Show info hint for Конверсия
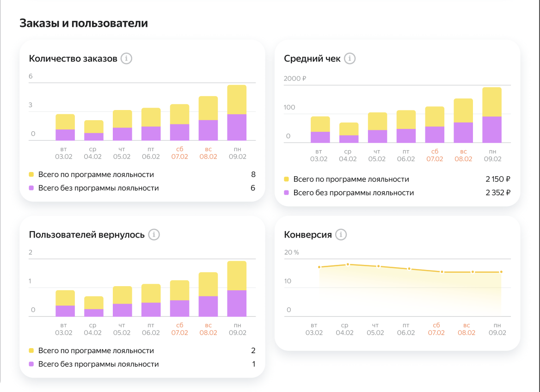Viewport: 540px width, 392px height. (x=341, y=235)
